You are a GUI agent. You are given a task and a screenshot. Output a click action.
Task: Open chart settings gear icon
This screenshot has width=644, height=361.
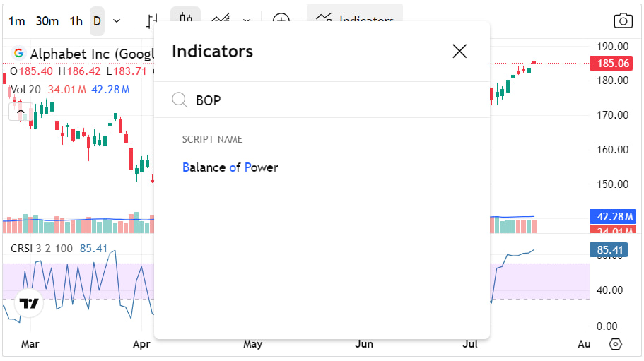coord(615,344)
